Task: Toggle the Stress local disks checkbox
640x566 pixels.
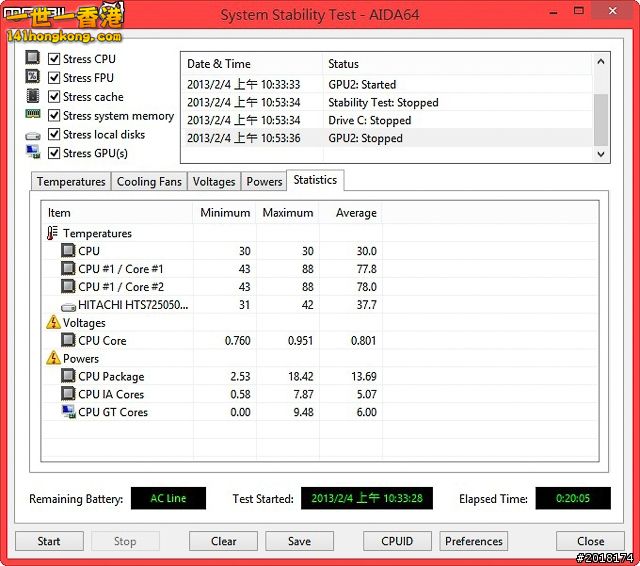Action: pos(55,135)
